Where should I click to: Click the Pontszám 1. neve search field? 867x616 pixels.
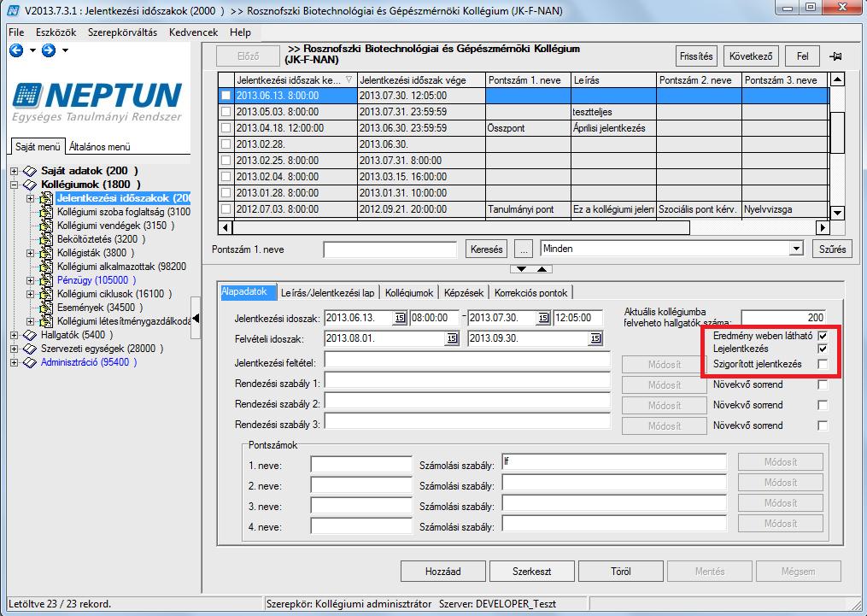390,250
